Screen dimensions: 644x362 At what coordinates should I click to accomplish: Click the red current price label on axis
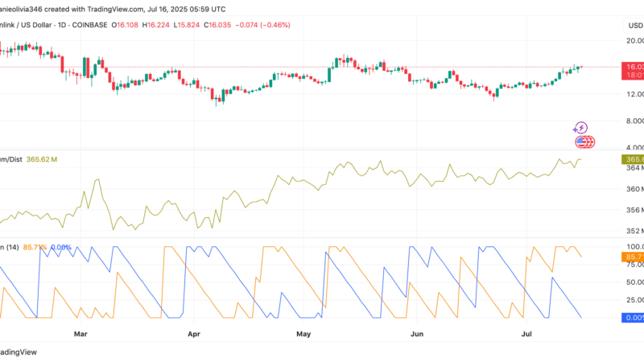[633, 71]
